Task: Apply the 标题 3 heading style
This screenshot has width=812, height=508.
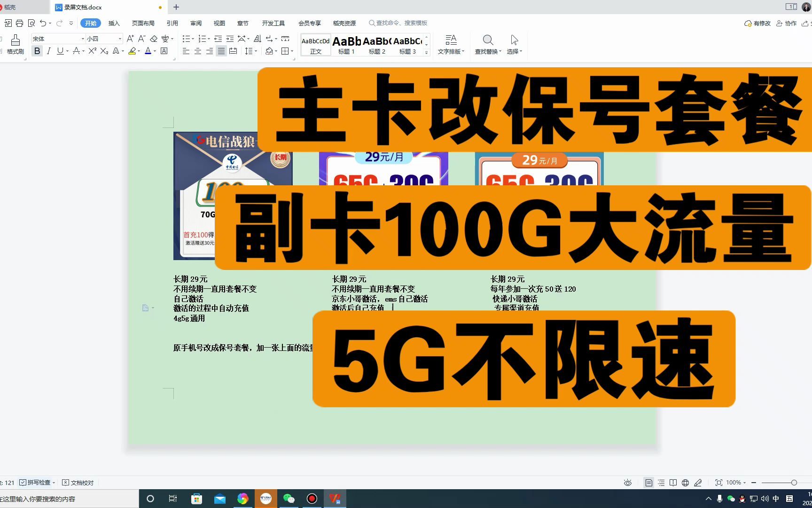Action: pos(407,45)
